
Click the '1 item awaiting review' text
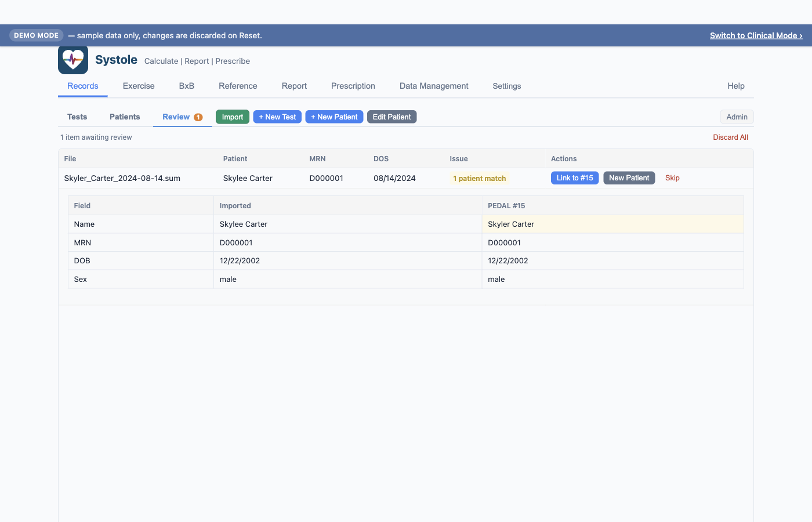click(x=96, y=137)
